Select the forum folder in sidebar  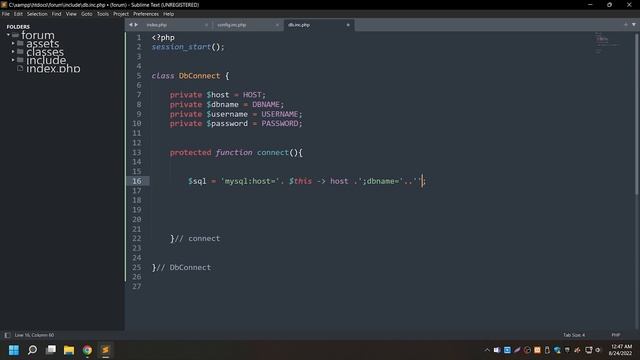pyautogui.click(x=38, y=36)
